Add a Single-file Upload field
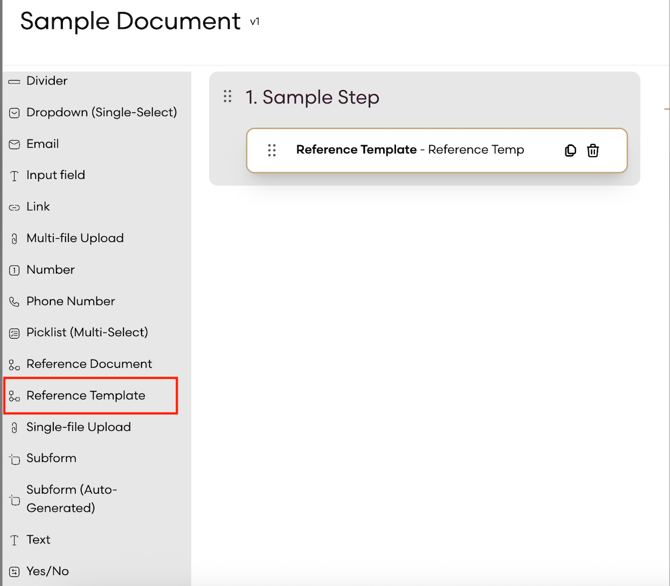The height and width of the screenshot is (586, 670). 78,427
